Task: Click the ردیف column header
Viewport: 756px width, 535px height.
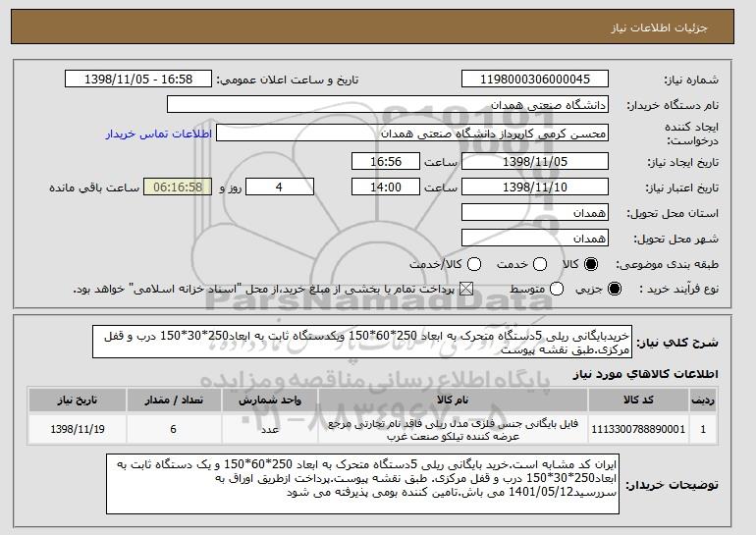Action: point(703,401)
